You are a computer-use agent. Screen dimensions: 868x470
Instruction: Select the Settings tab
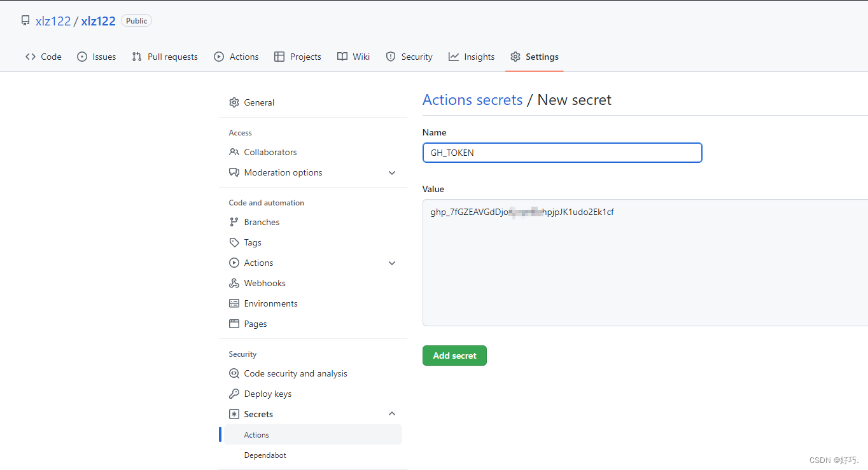coord(535,57)
